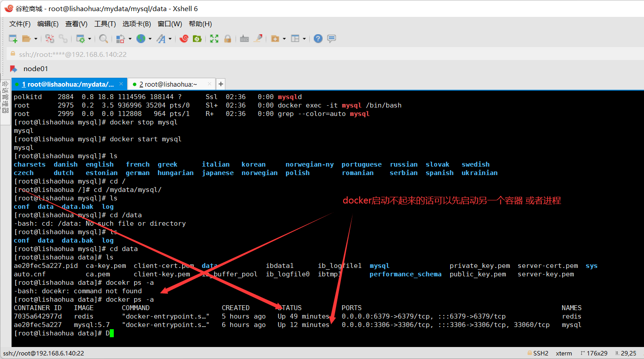Click the ssh address bar field

pyautogui.click(x=324, y=54)
